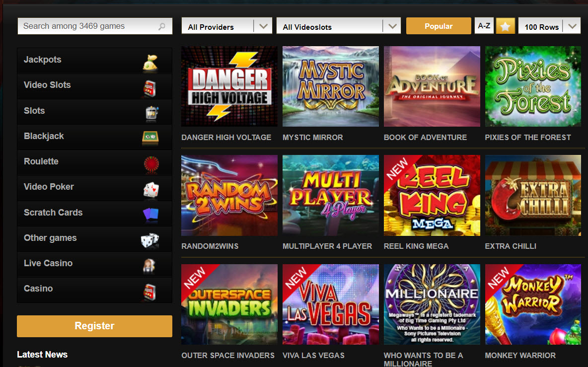Screen dimensions: 588x367
Task: Click the EXTRA CHILLI title text
Action: pos(511,246)
